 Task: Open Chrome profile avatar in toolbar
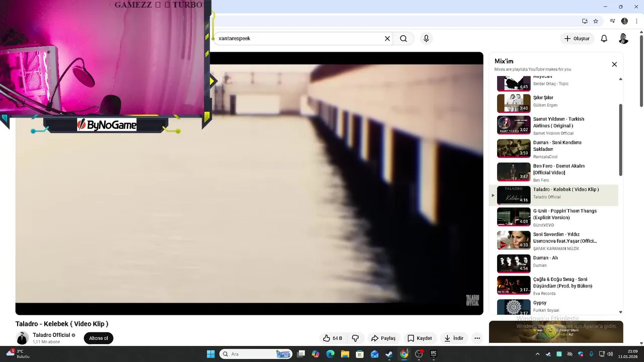click(624, 21)
